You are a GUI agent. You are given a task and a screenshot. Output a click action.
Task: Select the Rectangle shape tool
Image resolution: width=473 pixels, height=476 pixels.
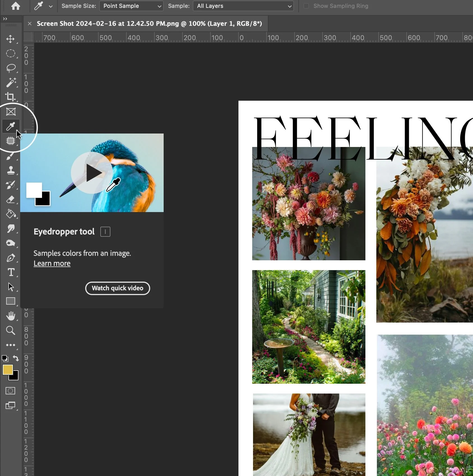point(11,301)
